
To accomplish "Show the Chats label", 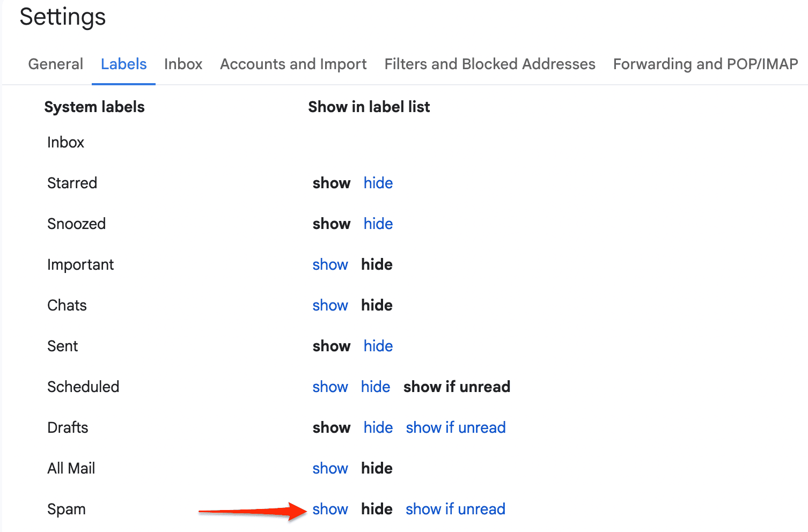I will (x=330, y=305).
